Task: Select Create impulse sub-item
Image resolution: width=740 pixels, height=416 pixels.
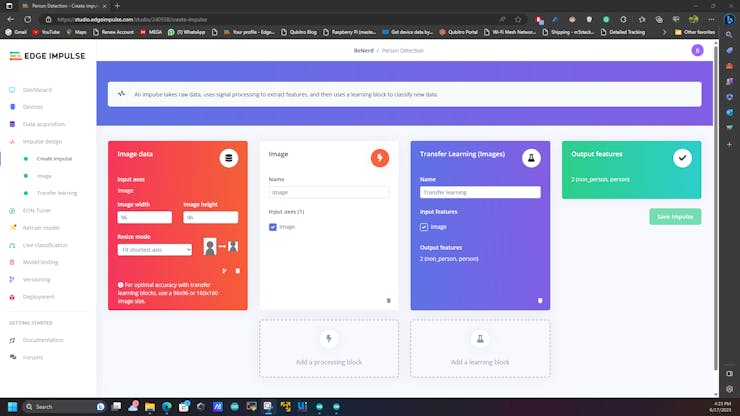Action: [54, 159]
